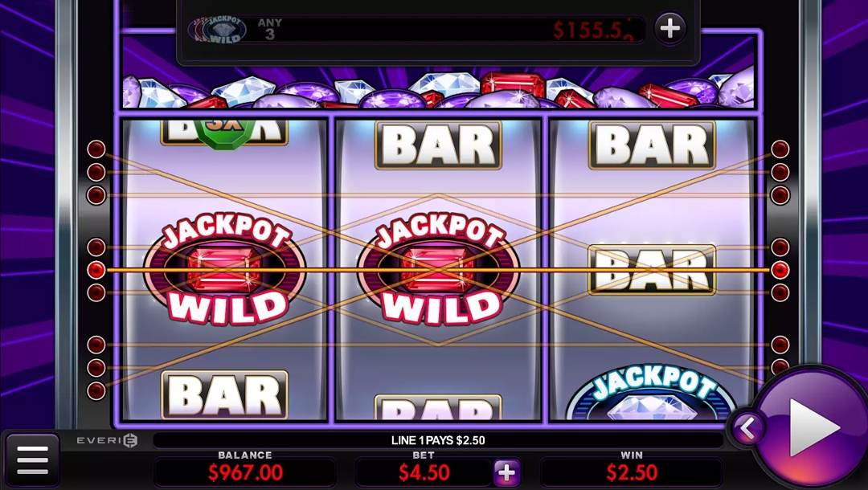Viewport: 868px width, 490px height.
Task: Click the Bet $4.50 amount field
Action: pyautogui.click(x=424, y=472)
